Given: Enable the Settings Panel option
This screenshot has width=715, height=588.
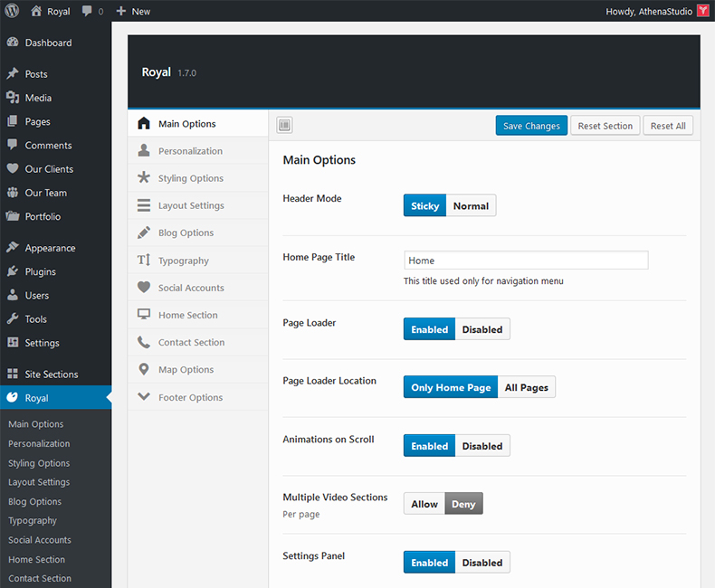Looking at the screenshot, I should pyautogui.click(x=429, y=563).
